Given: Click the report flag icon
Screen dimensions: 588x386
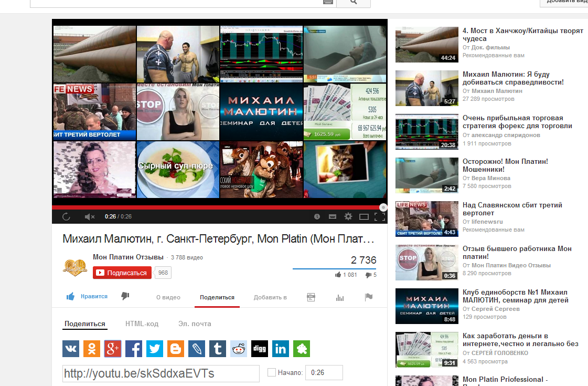Looking at the screenshot, I should click(369, 297).
